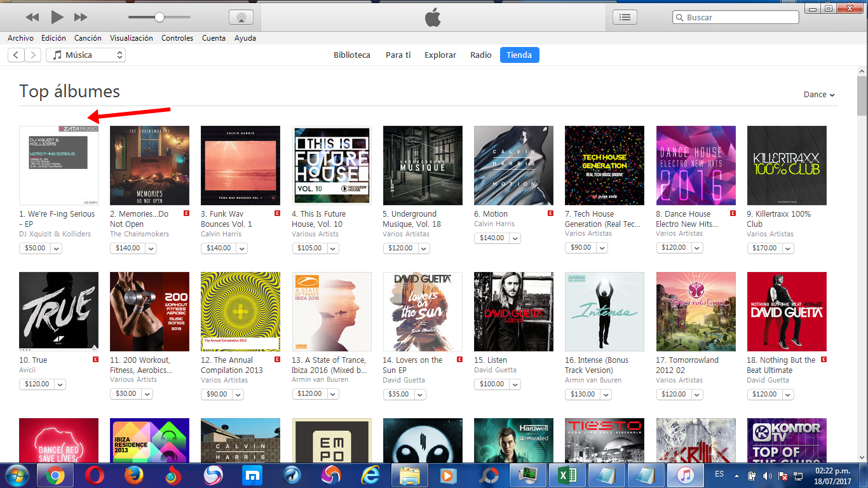Viewport: 868px width, 488px height.
Task: Switch to the Biblioteca tab
Action: click(352, 55)
